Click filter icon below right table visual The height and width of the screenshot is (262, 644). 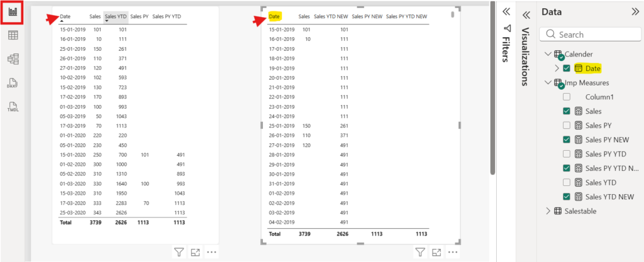[x=419, y=252]
